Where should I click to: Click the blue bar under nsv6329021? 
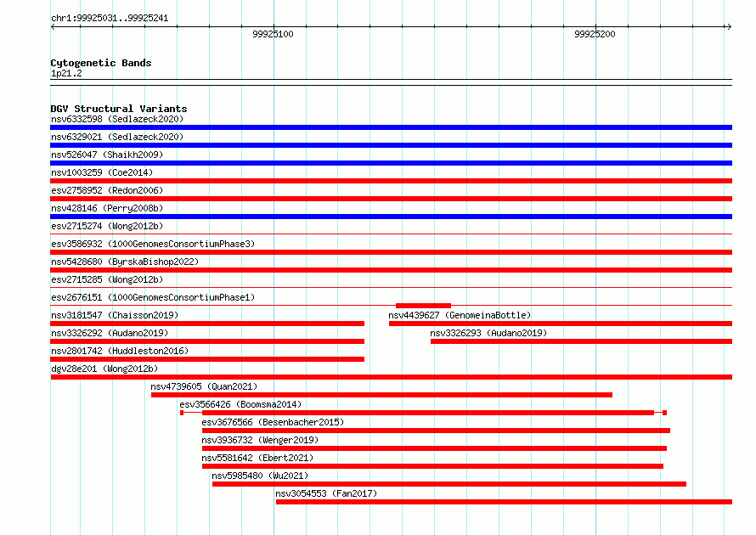pyautogui.click(x=391, y=145)
